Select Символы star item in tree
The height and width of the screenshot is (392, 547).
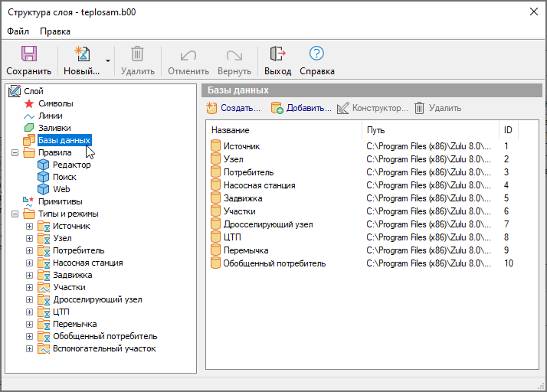coord(55,103)
